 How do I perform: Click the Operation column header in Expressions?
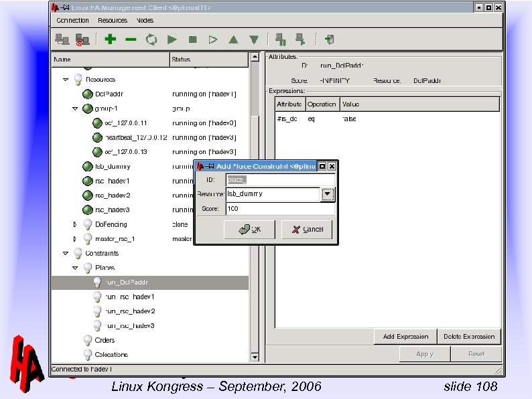coord(323,104)
